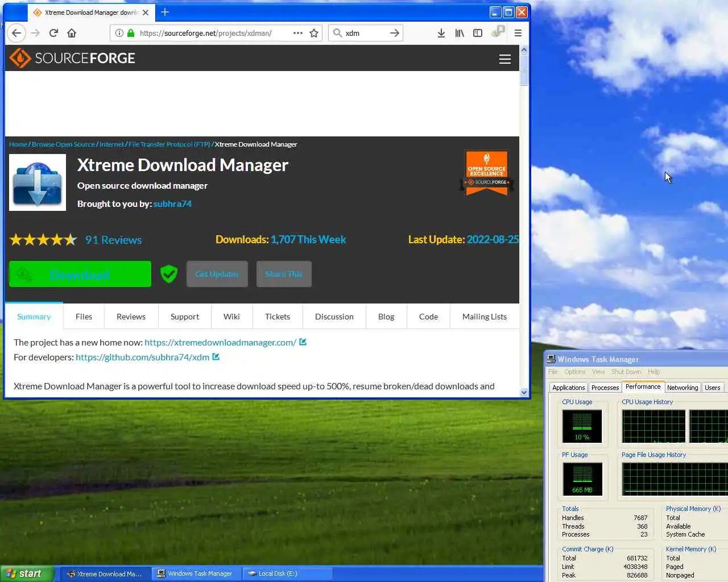Toggle the sidebar view icon
Viewport: 728px width, 582px height.
tap(478, 33)
